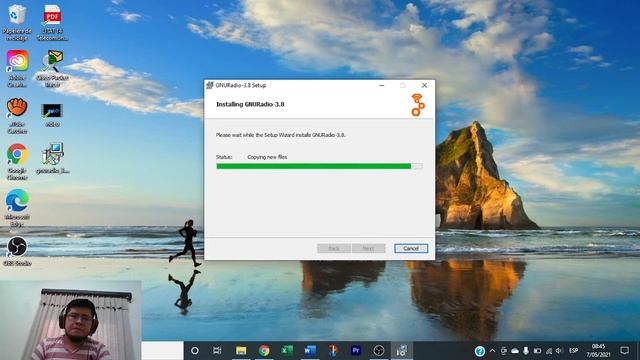Viewport: 640px width, 360px height.
Task: Switch to OBS Studio in taskbar
Action: pos(379,351)
